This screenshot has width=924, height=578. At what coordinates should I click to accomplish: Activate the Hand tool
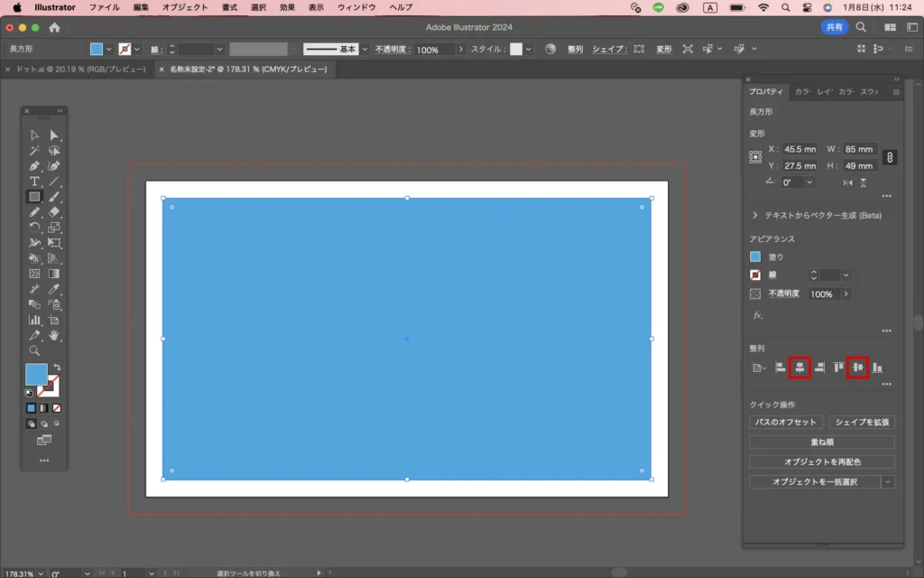coord(54,335)
